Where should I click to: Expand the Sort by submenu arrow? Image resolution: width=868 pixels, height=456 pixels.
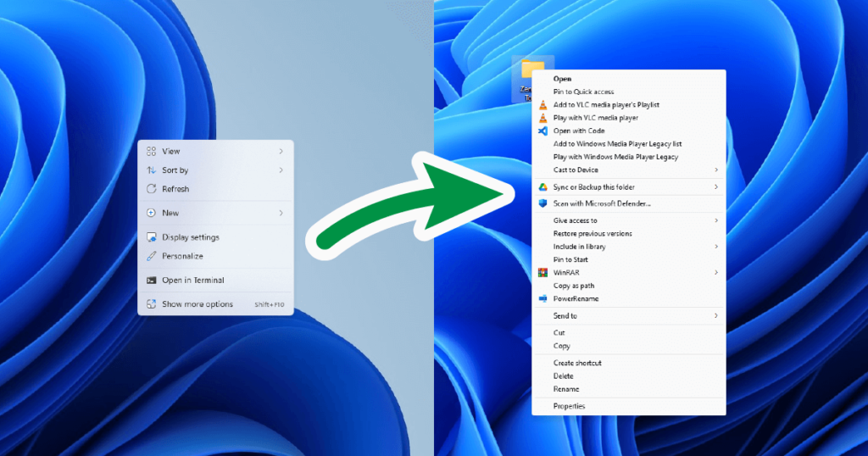281,170
